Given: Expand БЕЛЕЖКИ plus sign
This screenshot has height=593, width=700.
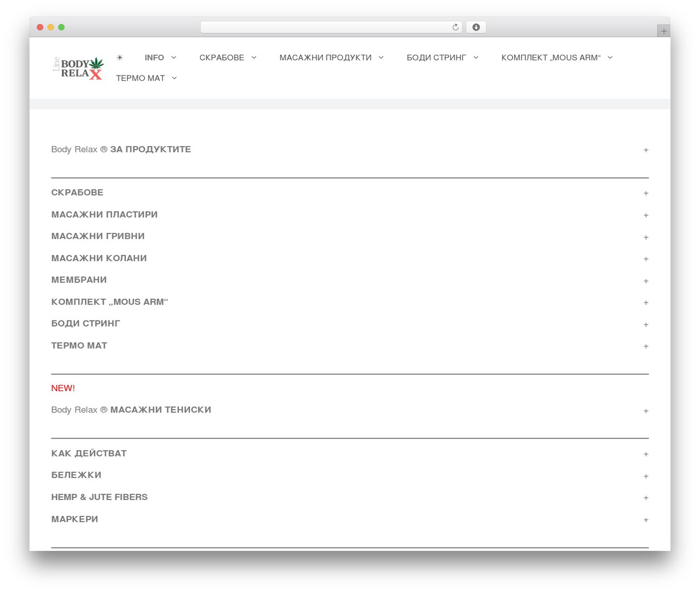Looking at the screenshot, I should (646, 476).
